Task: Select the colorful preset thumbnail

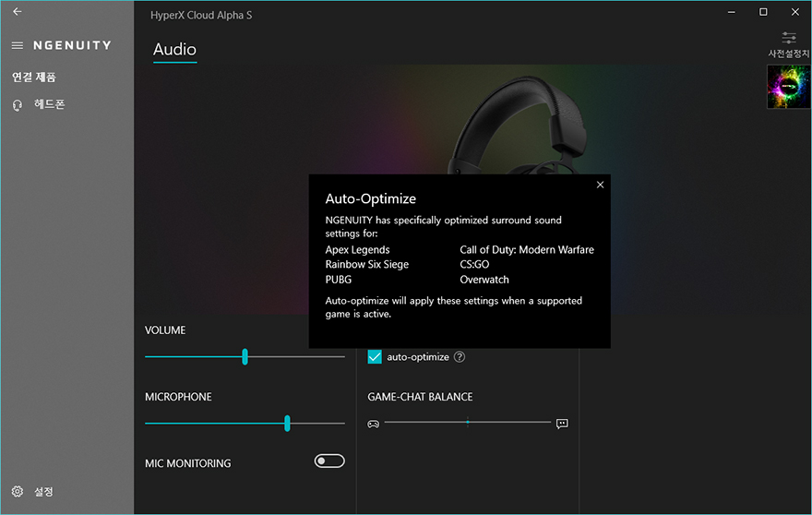Action: coord(788,87)
